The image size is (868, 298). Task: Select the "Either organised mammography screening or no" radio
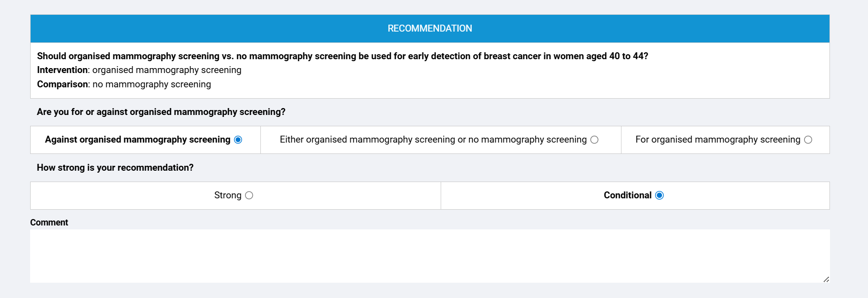click(594, 140)
